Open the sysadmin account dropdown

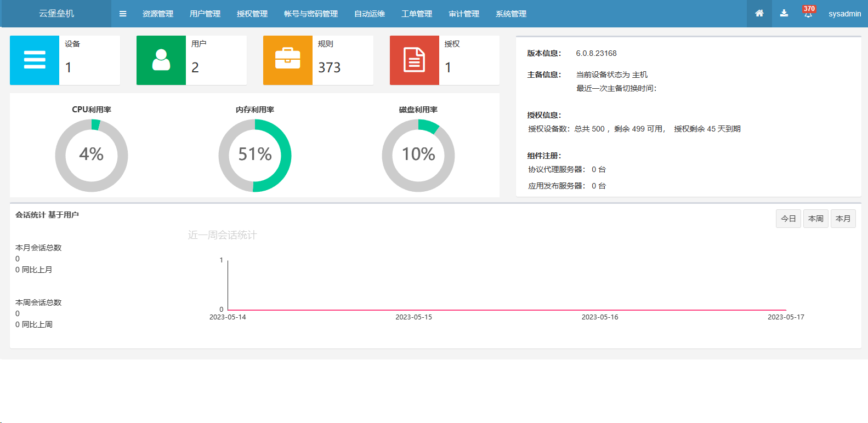point(844,14)
